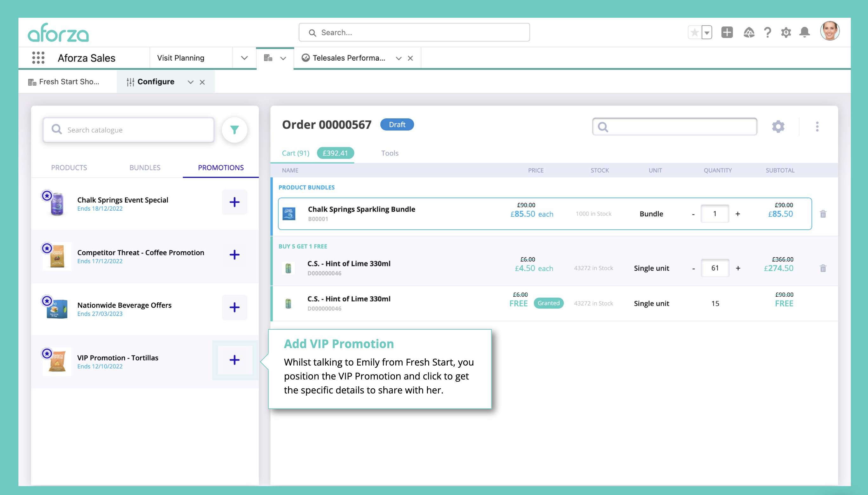This screenshot has width=868, height=495.
Task: Delete Chalk Springs Sparkling Bundle with trash icon
Action: pyautogui.click(x=823, y=214)
